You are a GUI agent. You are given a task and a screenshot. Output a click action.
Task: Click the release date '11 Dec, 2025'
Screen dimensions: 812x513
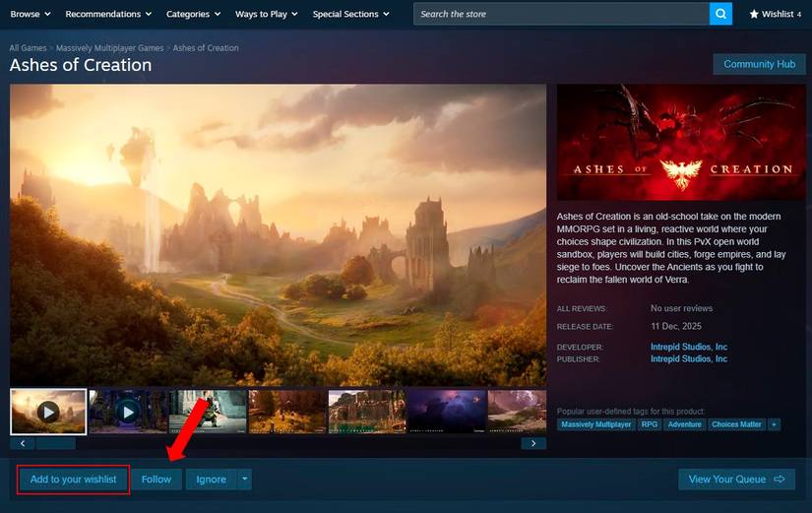[x=676, y=326]
